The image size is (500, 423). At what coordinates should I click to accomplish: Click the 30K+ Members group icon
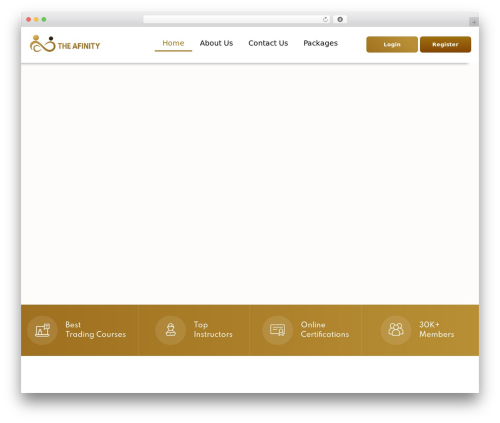pyautogui.click(x=396, y=330)
